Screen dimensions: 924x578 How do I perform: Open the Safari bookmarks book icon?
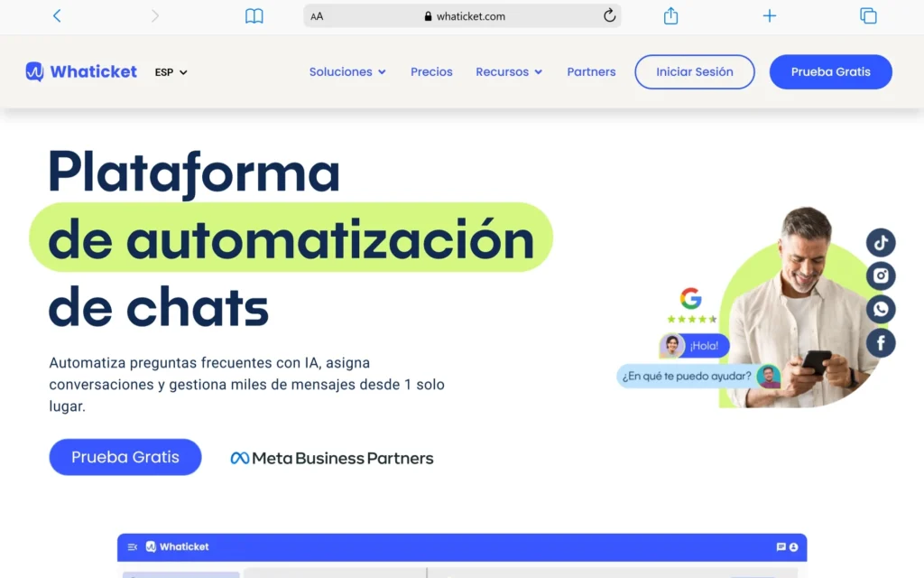pyautogui.click(x=254, y=15)
